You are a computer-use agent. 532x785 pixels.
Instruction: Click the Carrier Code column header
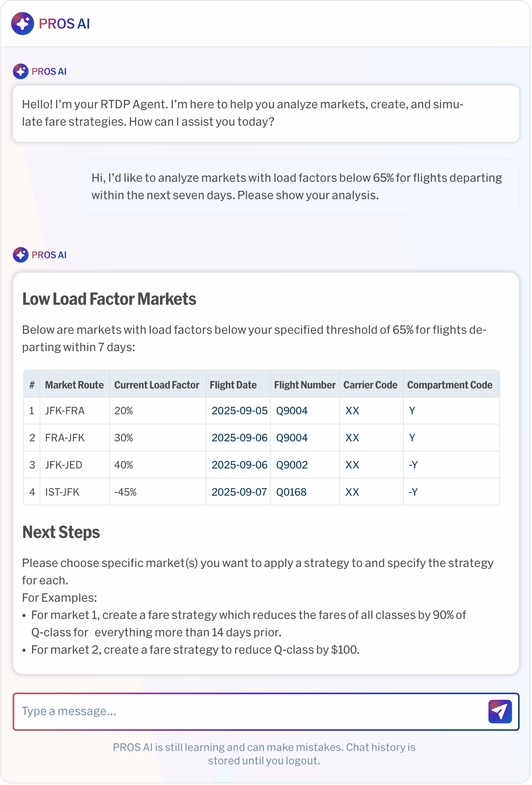[370, 385]
